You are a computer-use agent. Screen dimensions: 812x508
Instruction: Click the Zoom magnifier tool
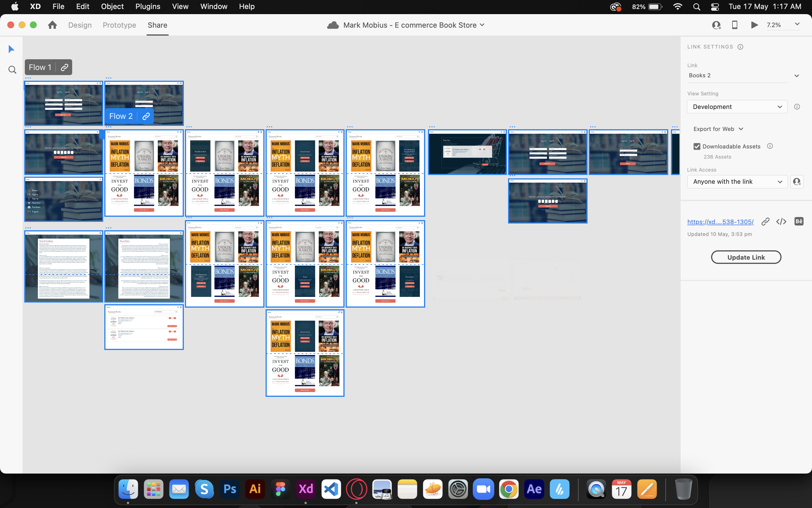(12, 70)
